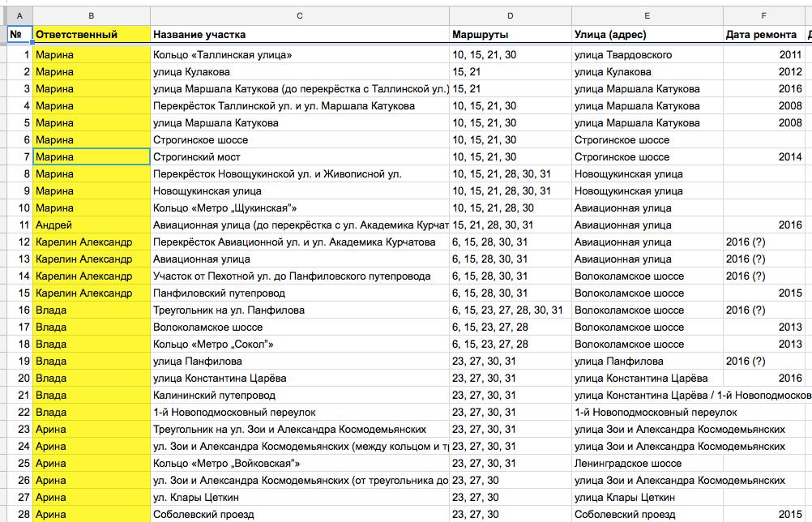Screen dimensions: 812x522
Task: Select "Арина" cell in row 23
Action: 91,430
